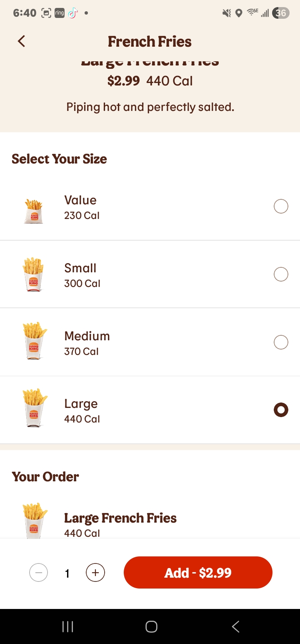Tap the Value fries bag image
The width and height of the screenshot is (300, 644).
34,211
